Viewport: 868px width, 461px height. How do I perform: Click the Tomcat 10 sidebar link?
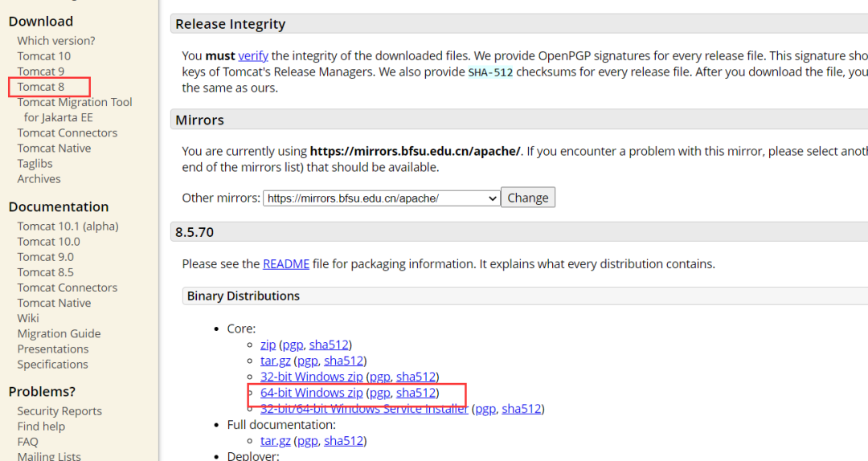coord(44,56)
